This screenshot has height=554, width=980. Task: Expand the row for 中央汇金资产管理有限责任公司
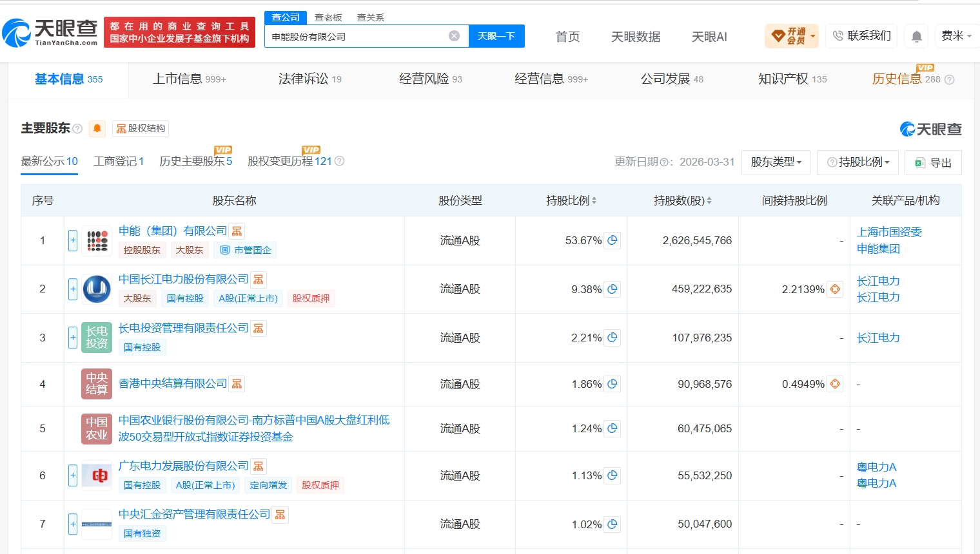click(x=73, y=524)
